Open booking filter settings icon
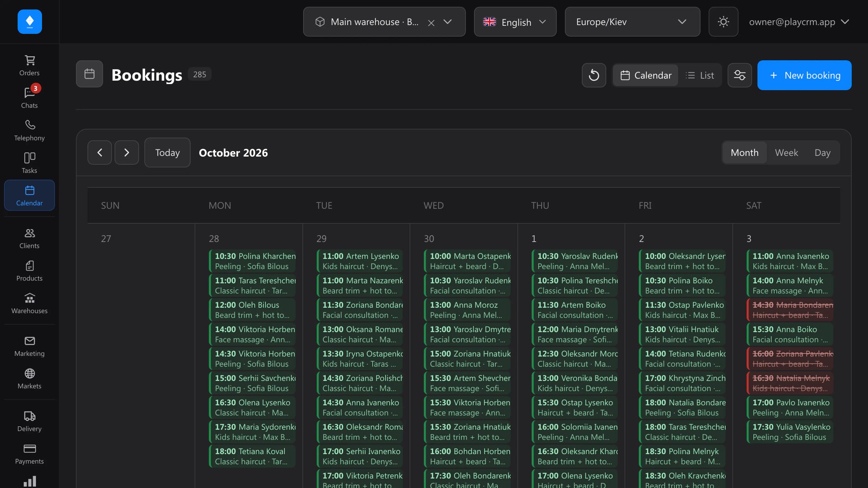The height and width of the screenshot is (488, 868). 739,75
